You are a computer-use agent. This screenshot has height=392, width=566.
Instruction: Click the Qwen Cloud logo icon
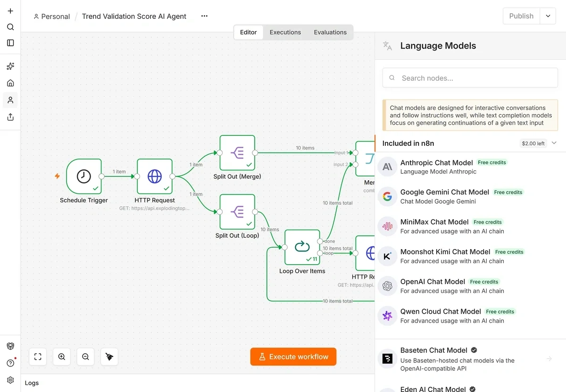(387, 316)
